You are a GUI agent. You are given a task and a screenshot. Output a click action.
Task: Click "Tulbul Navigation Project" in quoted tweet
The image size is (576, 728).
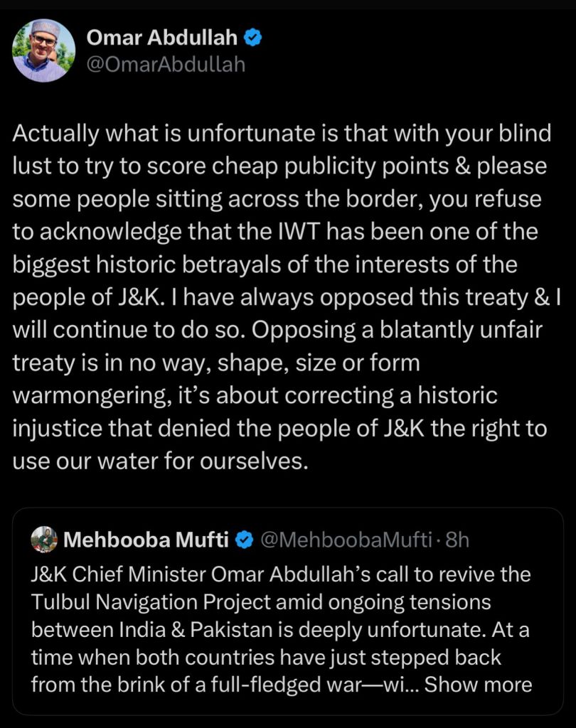(x=151, y=601)
